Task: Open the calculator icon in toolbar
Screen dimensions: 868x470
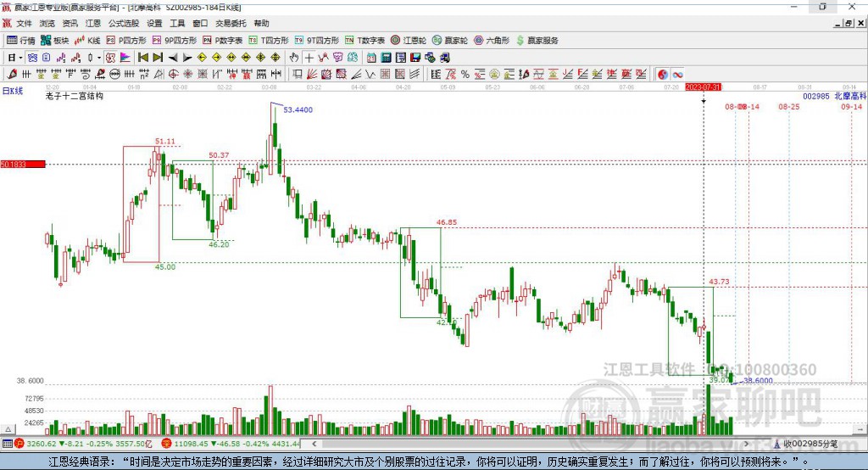Action: pos(386,58)
